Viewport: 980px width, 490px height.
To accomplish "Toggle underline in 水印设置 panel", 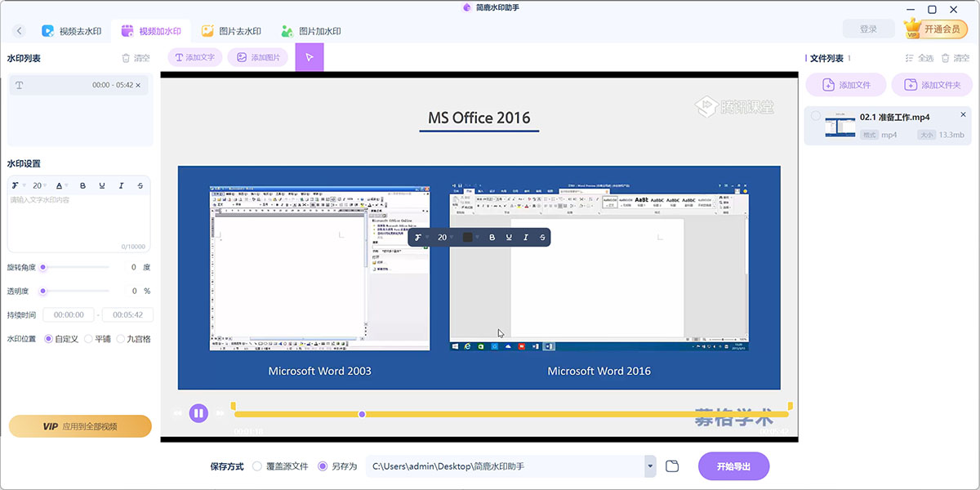I will [x=102, y=185].
